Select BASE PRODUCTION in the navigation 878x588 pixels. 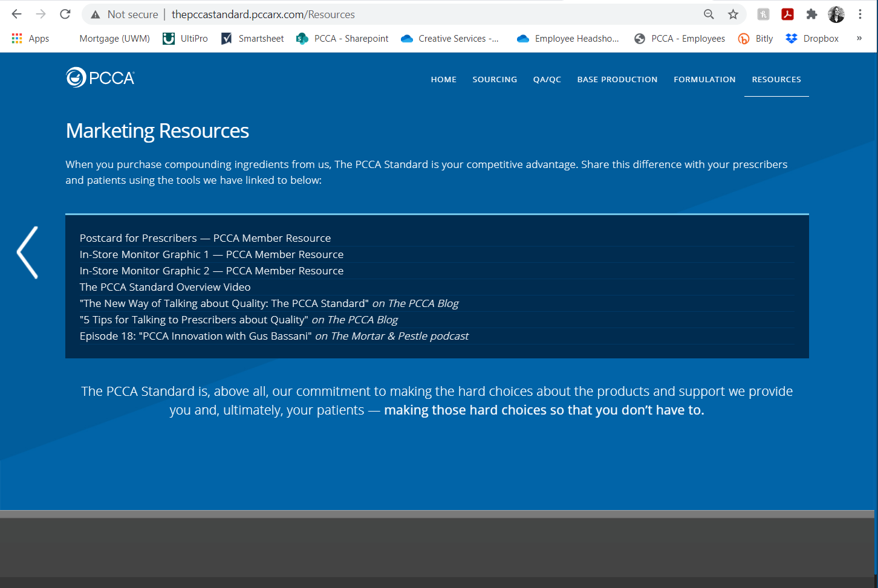click(617, 79)
